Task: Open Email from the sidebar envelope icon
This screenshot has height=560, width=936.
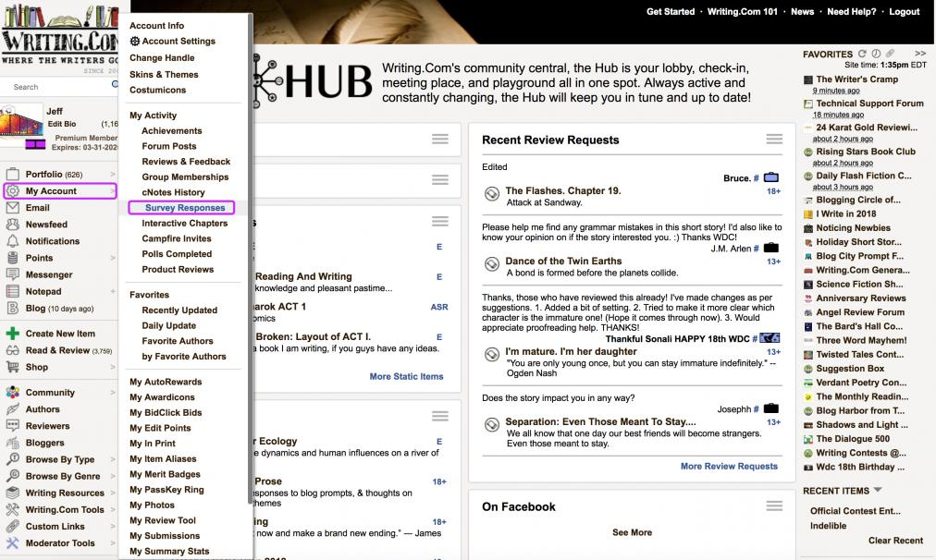Action: (x=13, y=208)
